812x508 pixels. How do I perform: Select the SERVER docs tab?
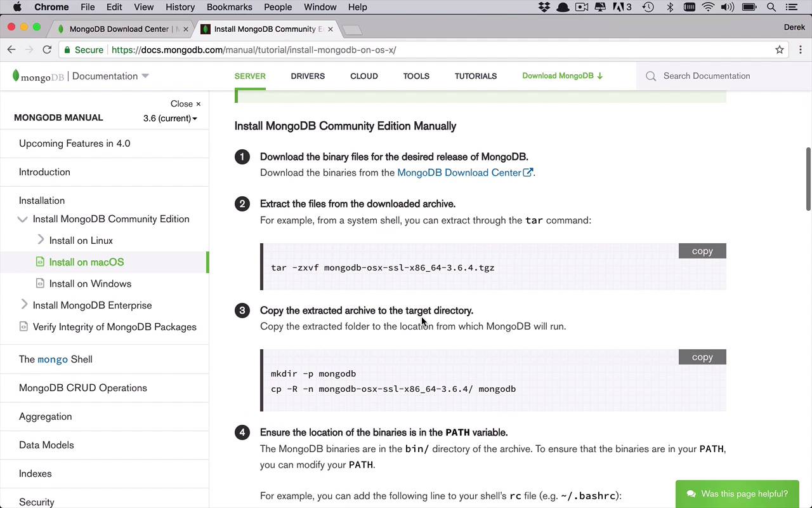point(250,76)
